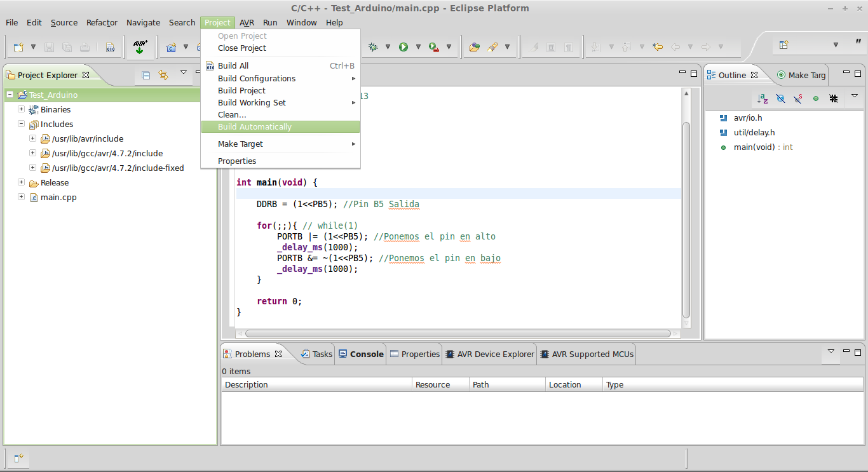Switch to the Tasks tab
This screenshot has width=868, height=472.
click(316, 354)
